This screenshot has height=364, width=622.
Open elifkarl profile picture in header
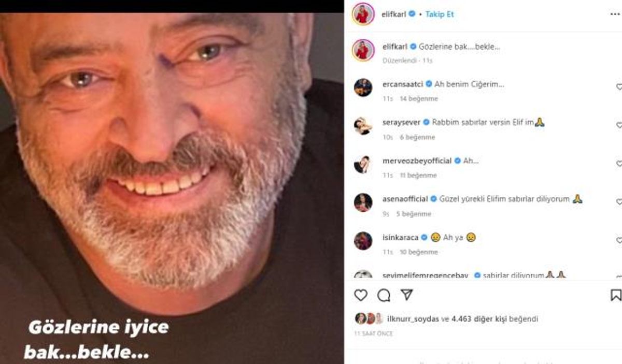(x=363, y=14)
